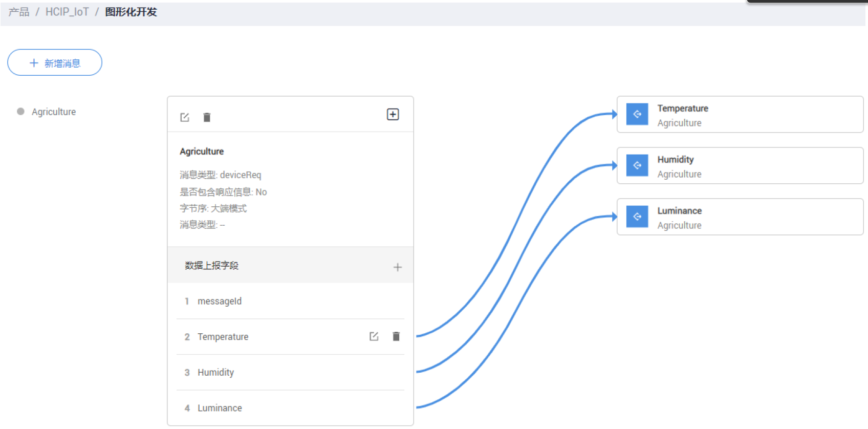Go to HCIP_IoT breadcrumb
This screenshot has width=868, height=429.
click(67, 12)
